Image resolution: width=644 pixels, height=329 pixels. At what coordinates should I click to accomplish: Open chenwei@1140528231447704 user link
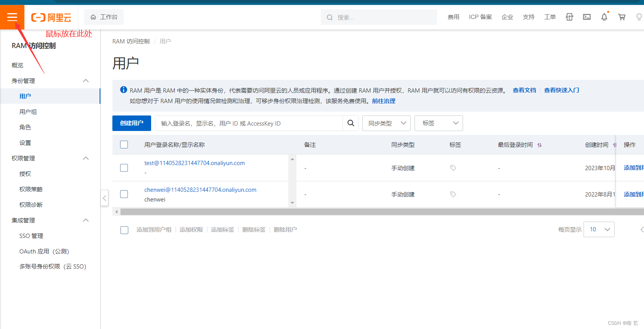pos(200,190)
